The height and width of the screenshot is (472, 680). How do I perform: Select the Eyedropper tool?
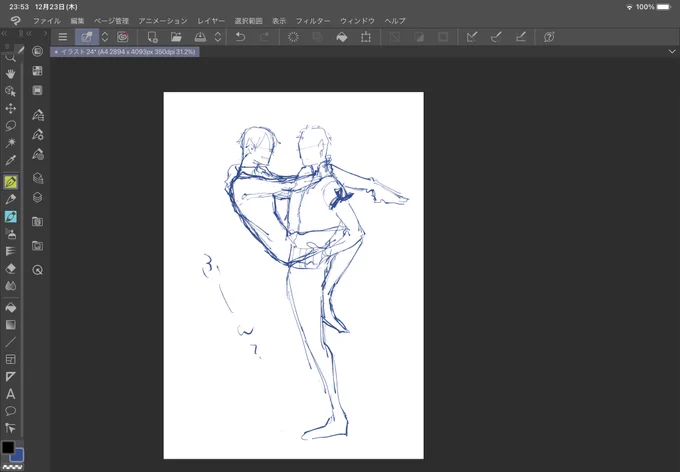(10, 160)
